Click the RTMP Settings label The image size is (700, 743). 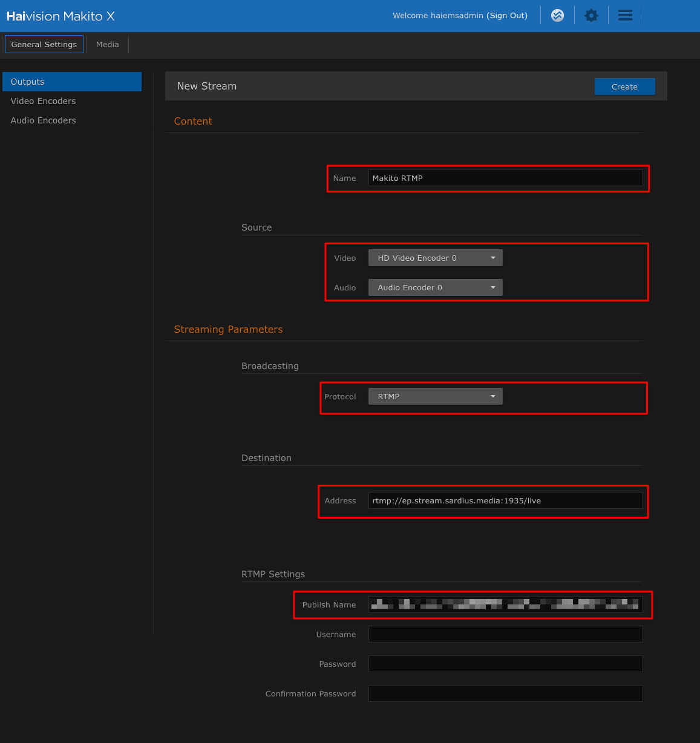(273, 574)
